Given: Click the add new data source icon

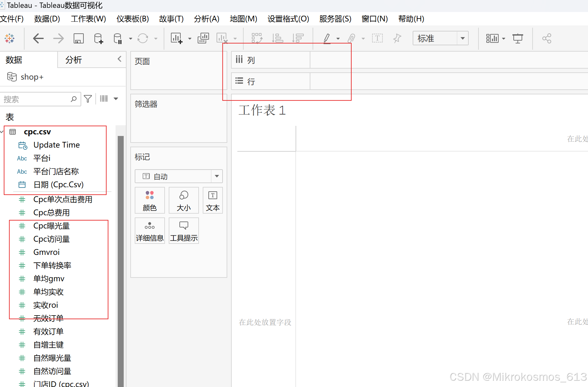Looking at the screenshot, I should (99, 38).
